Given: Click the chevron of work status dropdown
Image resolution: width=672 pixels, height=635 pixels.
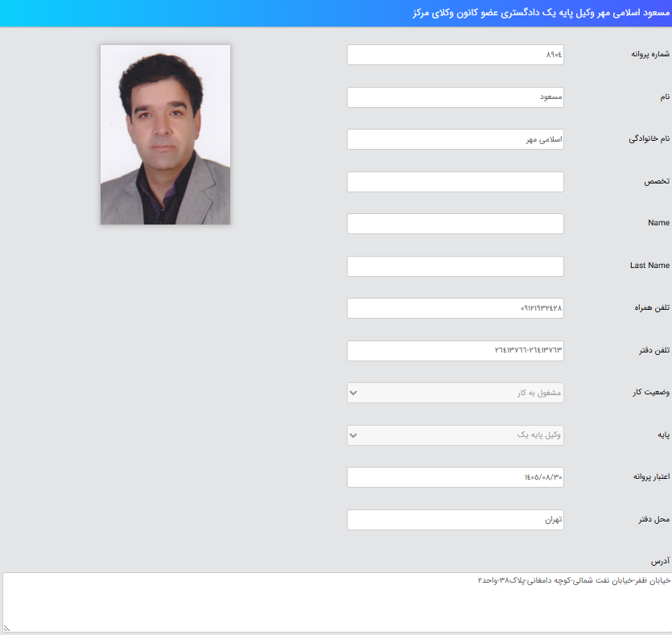Looking at the screenshot, I should point(353,393).
